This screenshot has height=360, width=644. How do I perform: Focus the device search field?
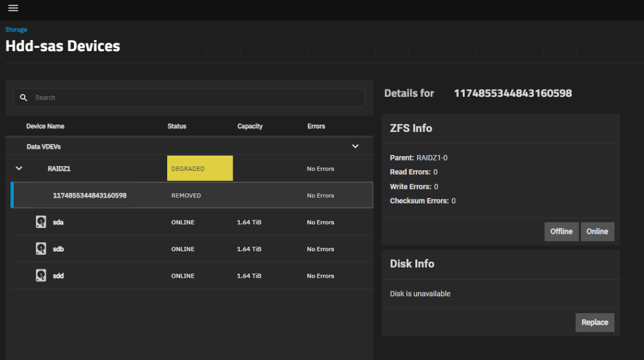[x=198, y=98]
